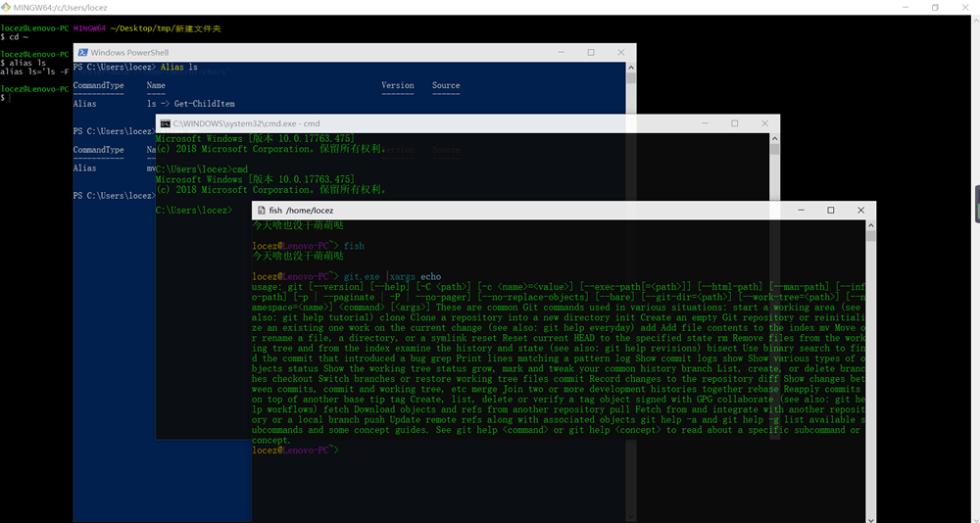This screenshot has width=980, height=523.
Task: Click the cmd window scrollbar up arrow
Action: click(x=775, y=139)
